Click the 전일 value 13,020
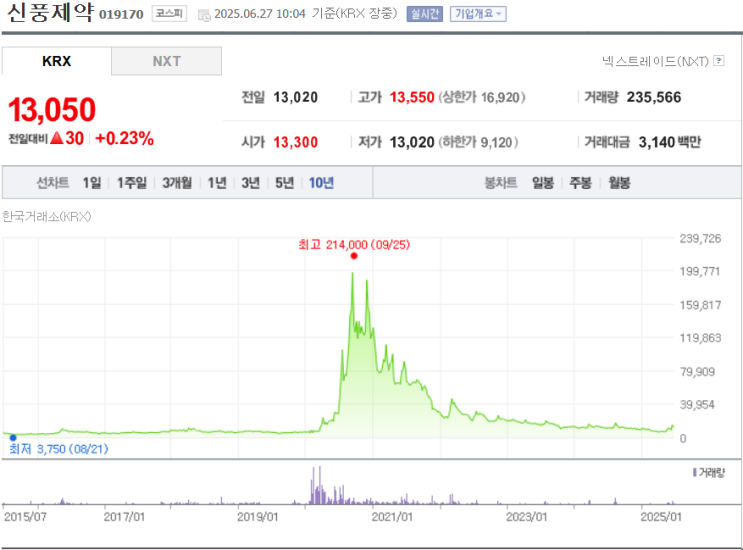The image size is (743, 550). pyautogui.click(x=295, y=97)
